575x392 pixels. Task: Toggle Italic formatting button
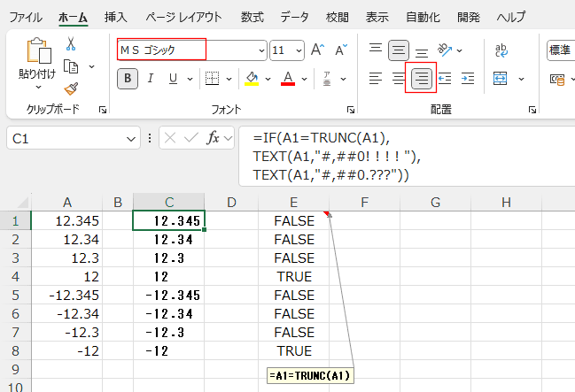(151, 79)
